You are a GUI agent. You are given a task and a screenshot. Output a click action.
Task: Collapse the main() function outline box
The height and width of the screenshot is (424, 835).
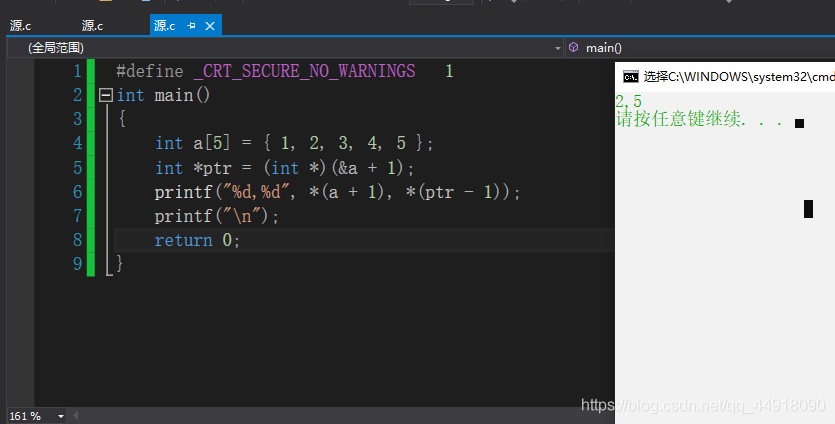(106, 95)
